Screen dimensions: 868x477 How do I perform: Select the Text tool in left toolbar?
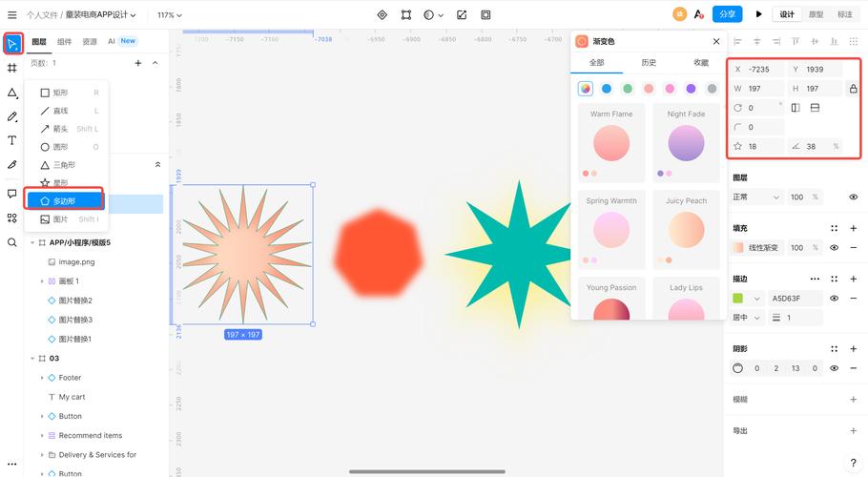[x=12, y=140]
